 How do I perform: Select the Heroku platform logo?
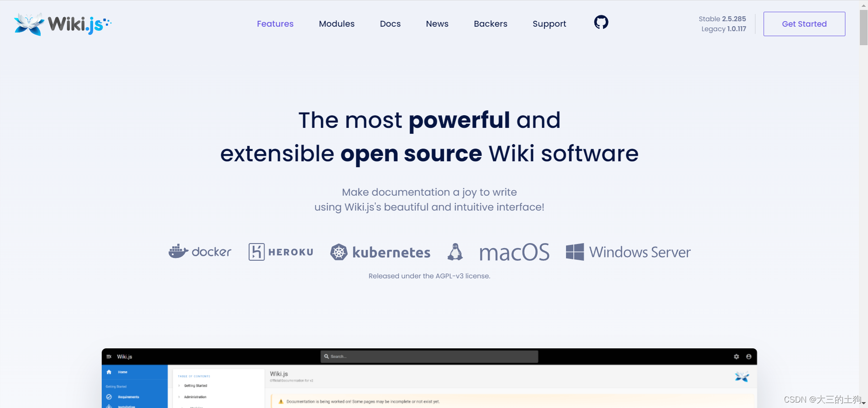(281, 252)
